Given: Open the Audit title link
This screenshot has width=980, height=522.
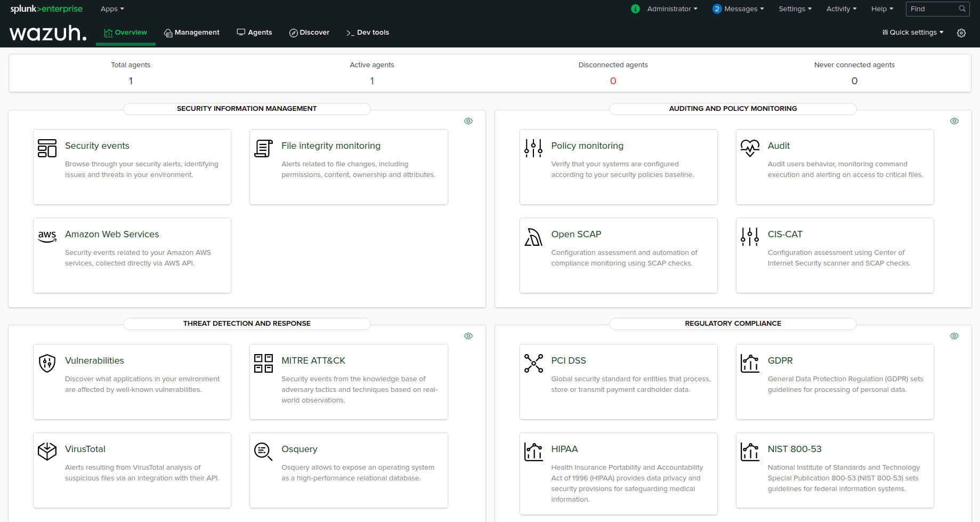Looking at the screenshot, I should (x=779, y=146).
